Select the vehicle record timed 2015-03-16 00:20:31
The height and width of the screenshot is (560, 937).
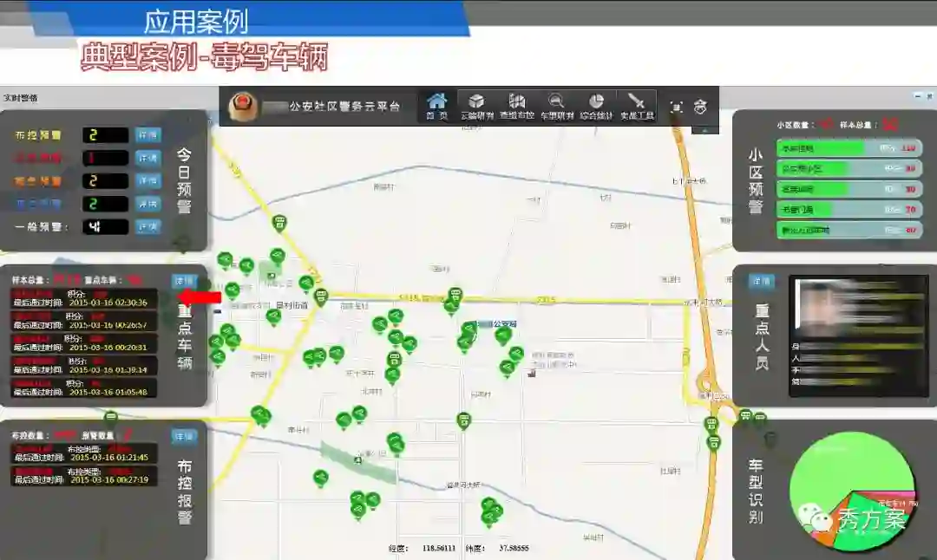(x=83, y=342)
